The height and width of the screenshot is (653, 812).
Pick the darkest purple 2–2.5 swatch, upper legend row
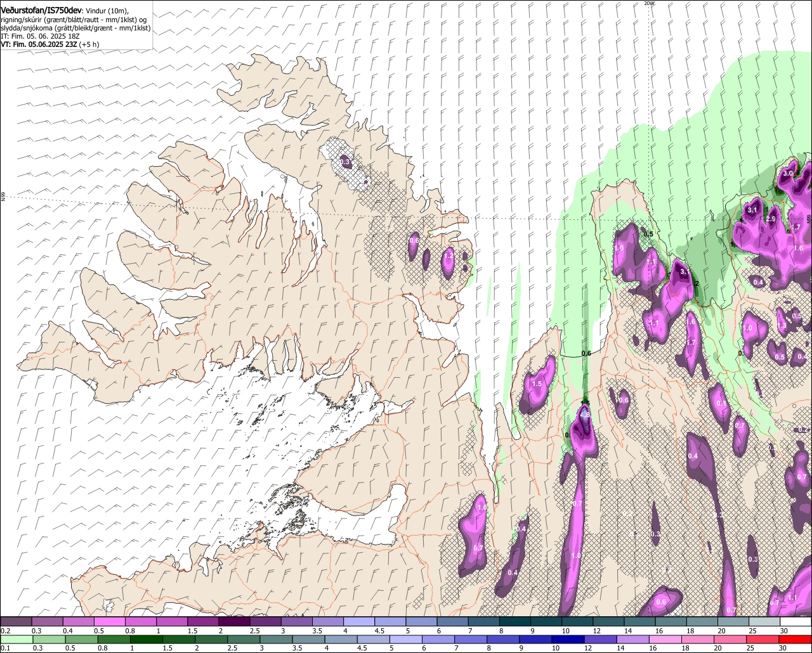click(235, 621)
